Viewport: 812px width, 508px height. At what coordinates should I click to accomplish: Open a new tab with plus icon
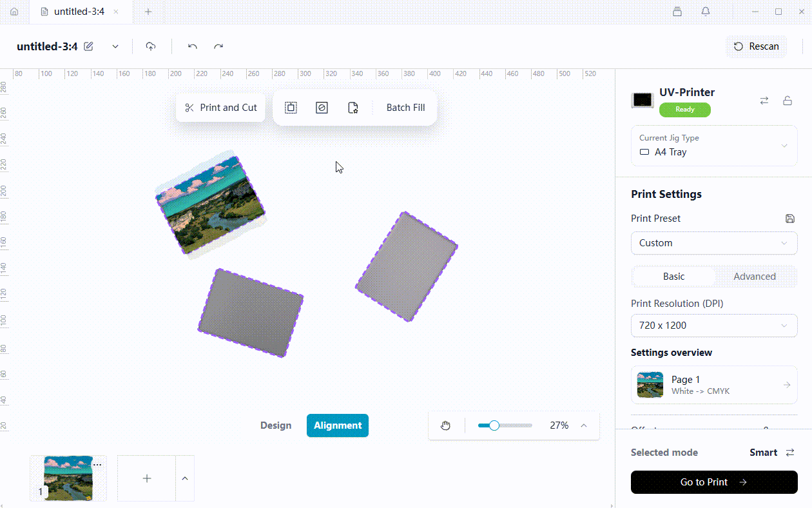click(x=148, y=12)
